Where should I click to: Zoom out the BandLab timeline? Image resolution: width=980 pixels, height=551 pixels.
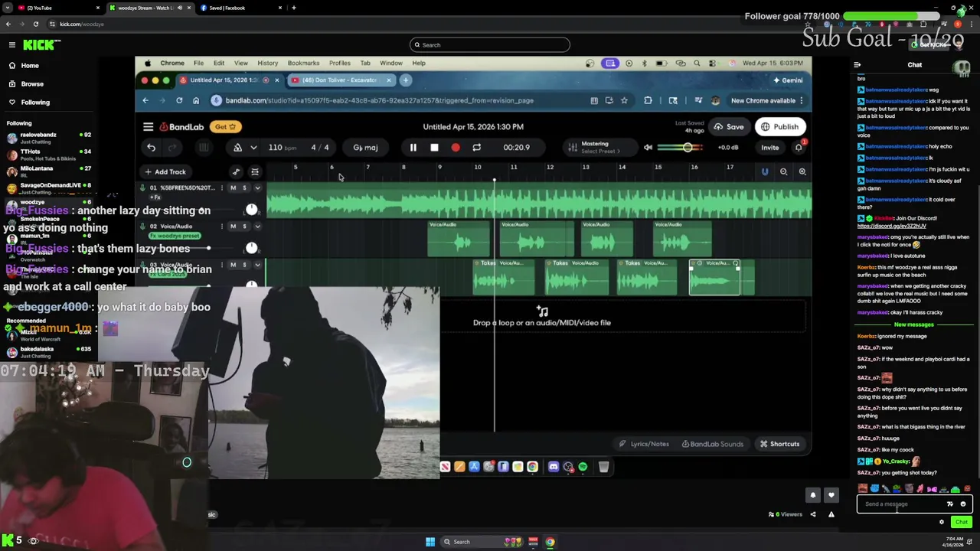coord(783,172)
